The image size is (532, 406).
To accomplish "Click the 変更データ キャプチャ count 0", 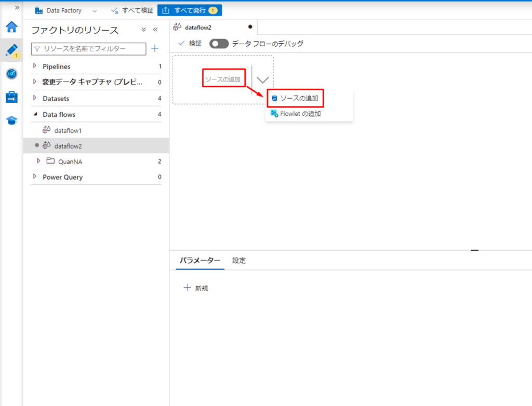I will 159,82.
